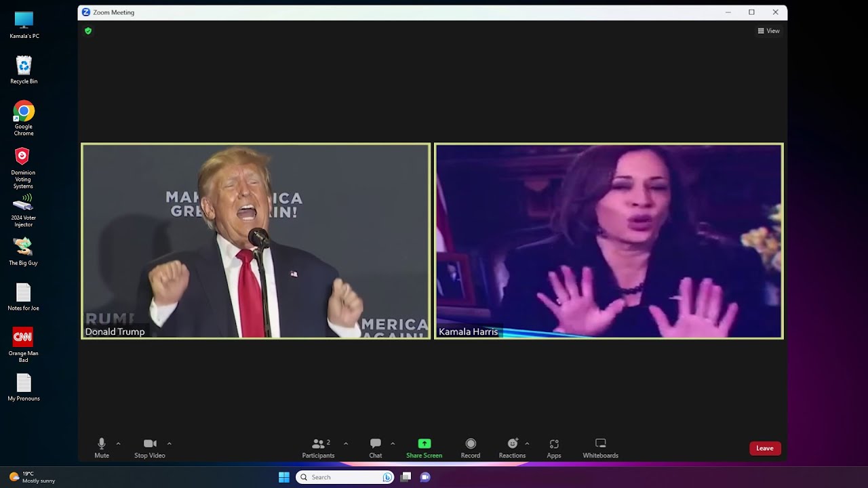Image resolution: width=868 pixels, height=488 pixels.
Task: Select Recycle Bin desktop icon
Action: coord(24,70)
